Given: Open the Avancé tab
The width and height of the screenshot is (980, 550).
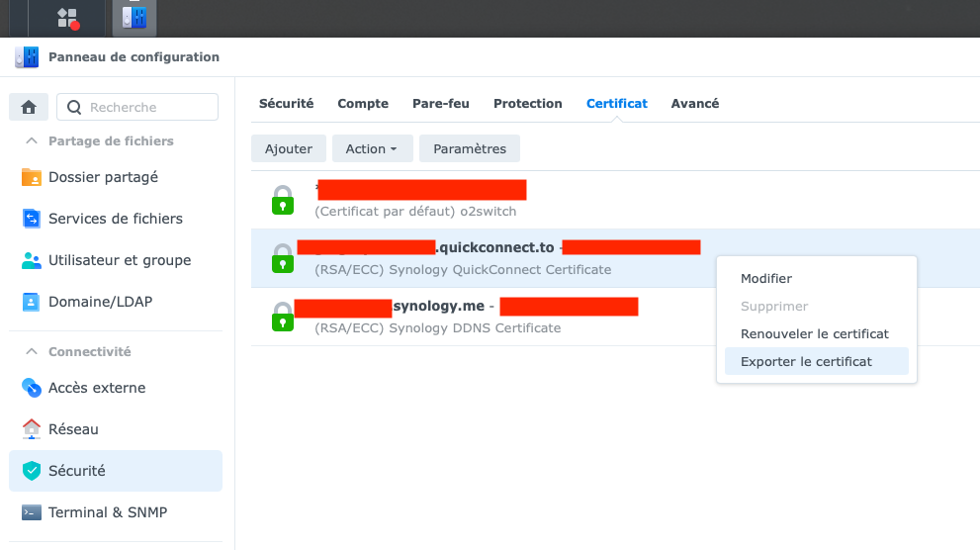Looking at the screenshot, I should click(x=694, y=103).
